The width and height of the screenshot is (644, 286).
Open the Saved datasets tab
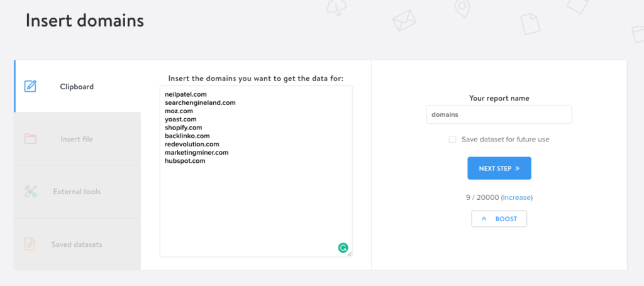pyautogui.click(x=77, y=244)
